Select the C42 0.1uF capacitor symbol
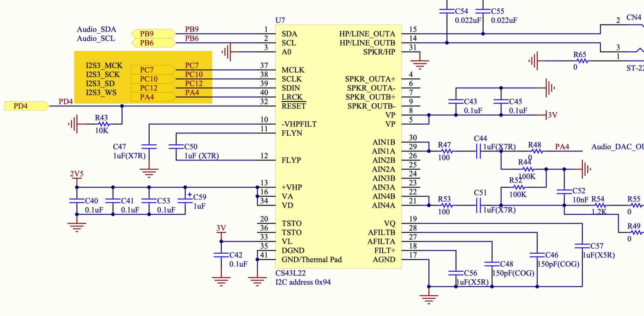Viewport: 644px width, 316px height. coord(221,255)
